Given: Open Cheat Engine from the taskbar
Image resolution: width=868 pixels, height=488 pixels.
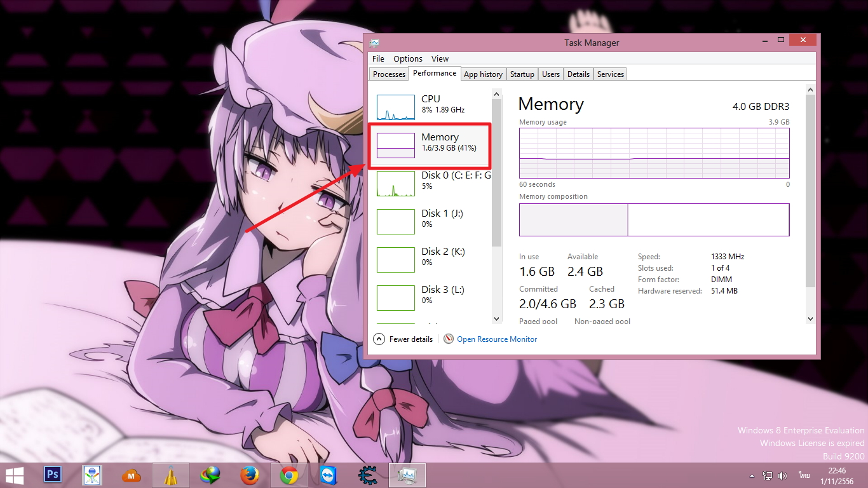Looking at the screenshot, I should (367, 475).
